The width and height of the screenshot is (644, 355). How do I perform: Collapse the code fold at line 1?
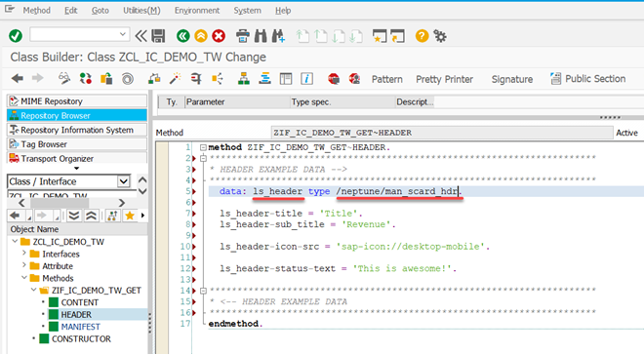point(203,147)
